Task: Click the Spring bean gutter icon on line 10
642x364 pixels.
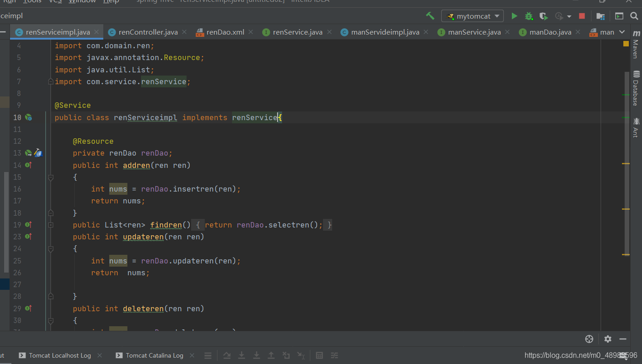Action: (x=28, y=117)
